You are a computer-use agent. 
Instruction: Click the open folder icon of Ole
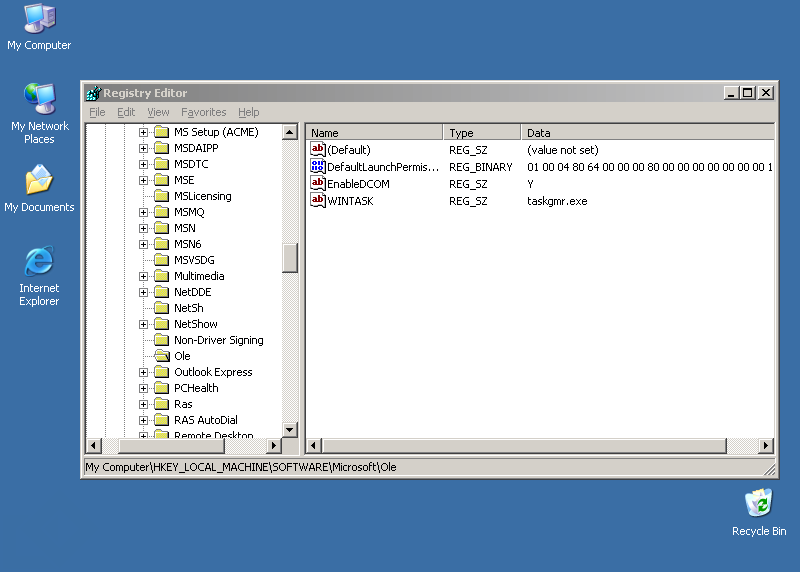(162, 356)
